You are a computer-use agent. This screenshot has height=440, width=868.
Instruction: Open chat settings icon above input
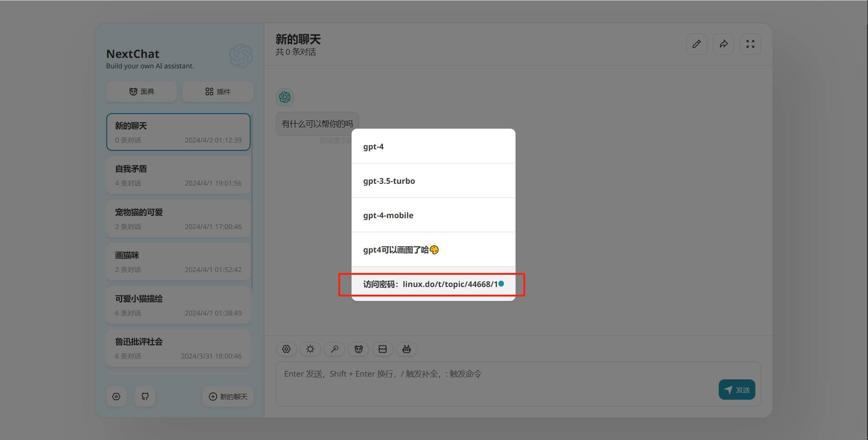point(286,349)
